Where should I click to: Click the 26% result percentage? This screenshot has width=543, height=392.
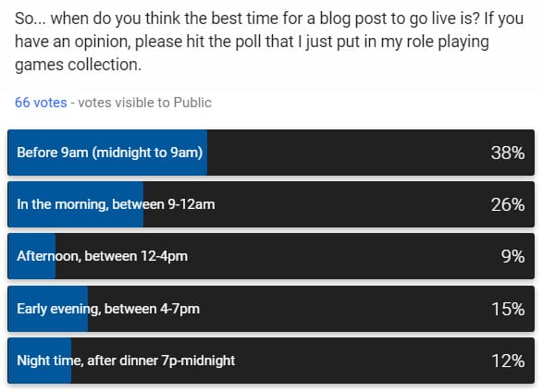coord(507,204)
